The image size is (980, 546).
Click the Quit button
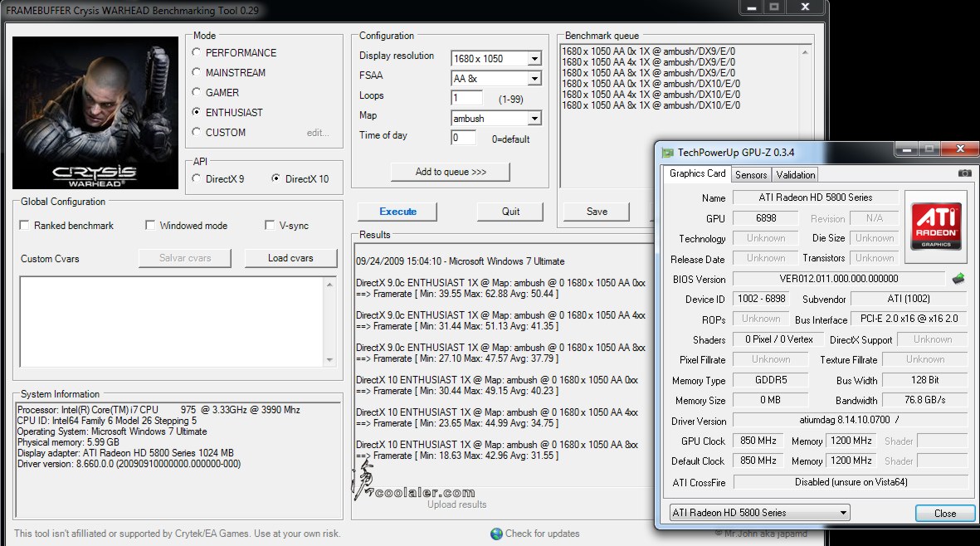click(x=510, y=212)
